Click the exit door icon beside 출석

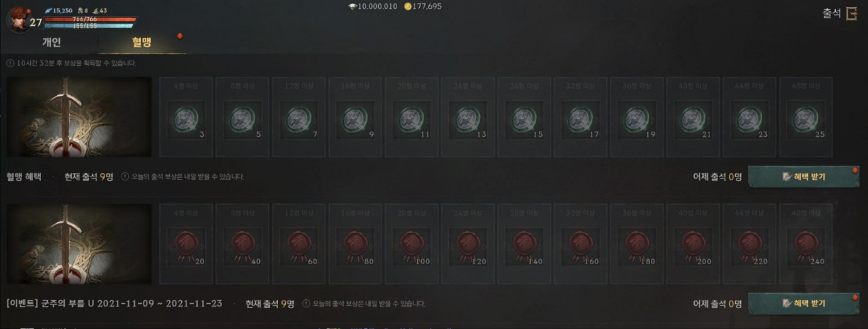click(x=851, y=14)
